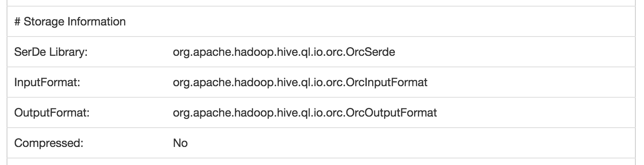This screenshot has height=165, width=644.
Task: Click the empty row below Compressed
Action: pyautogui.click(x=322, y=162)
